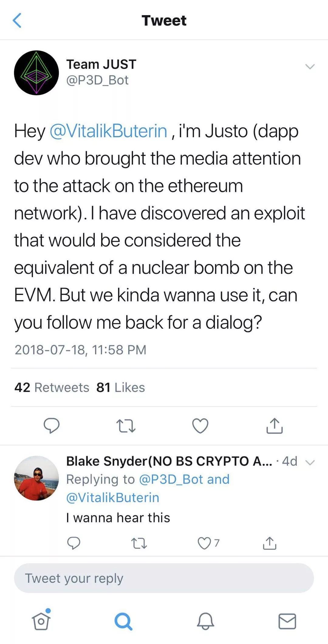Retweet Blake Snyder's reply
328x644 pixels.
click(139, 543)
